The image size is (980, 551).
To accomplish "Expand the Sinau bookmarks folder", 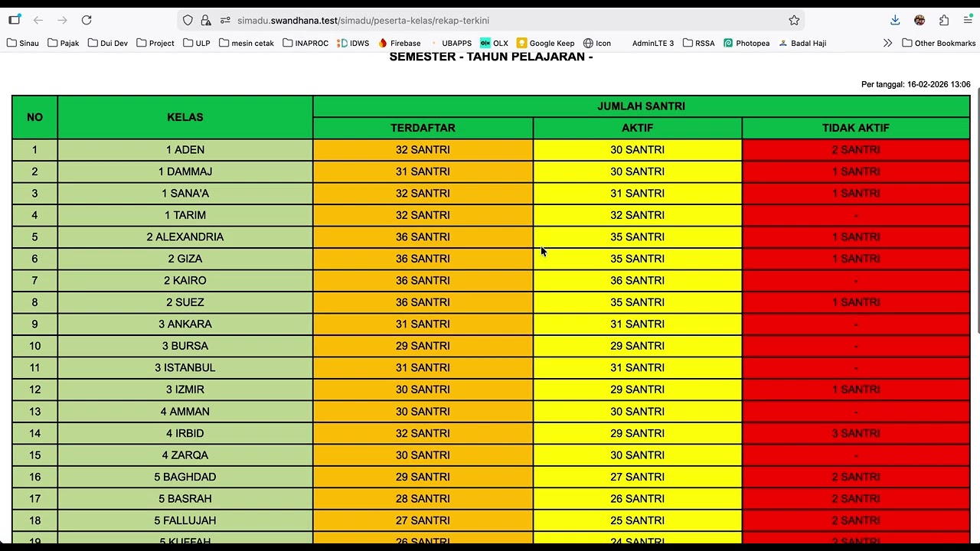I will [23, 43].
